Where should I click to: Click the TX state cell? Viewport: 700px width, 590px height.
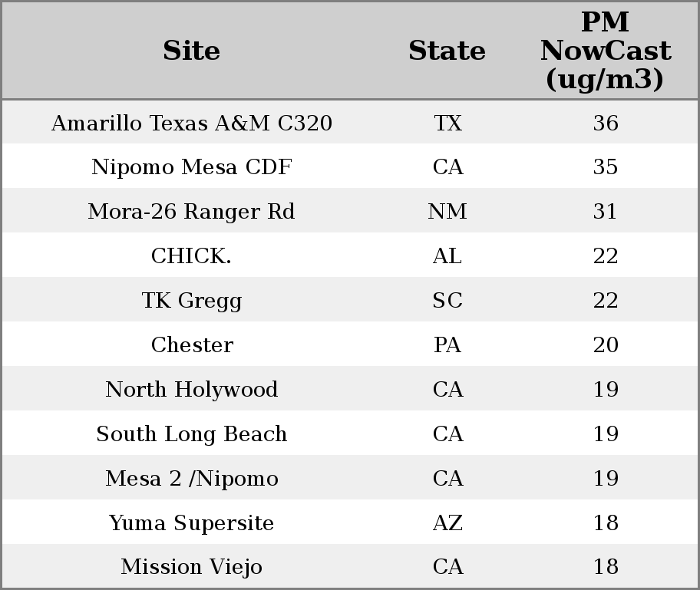coord(447,123)
